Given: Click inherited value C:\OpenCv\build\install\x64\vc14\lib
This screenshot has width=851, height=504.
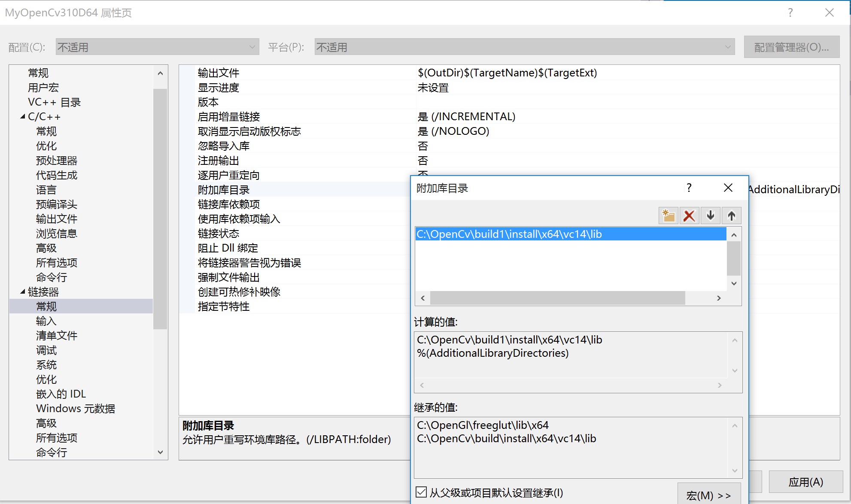Looking at the screenshot, I should pos(506,438).
